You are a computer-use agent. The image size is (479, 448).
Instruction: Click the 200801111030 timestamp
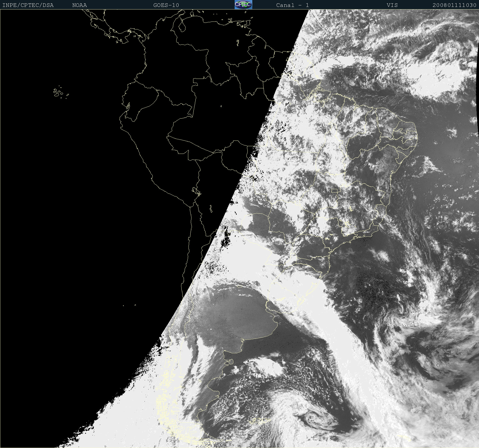[454, 5]
